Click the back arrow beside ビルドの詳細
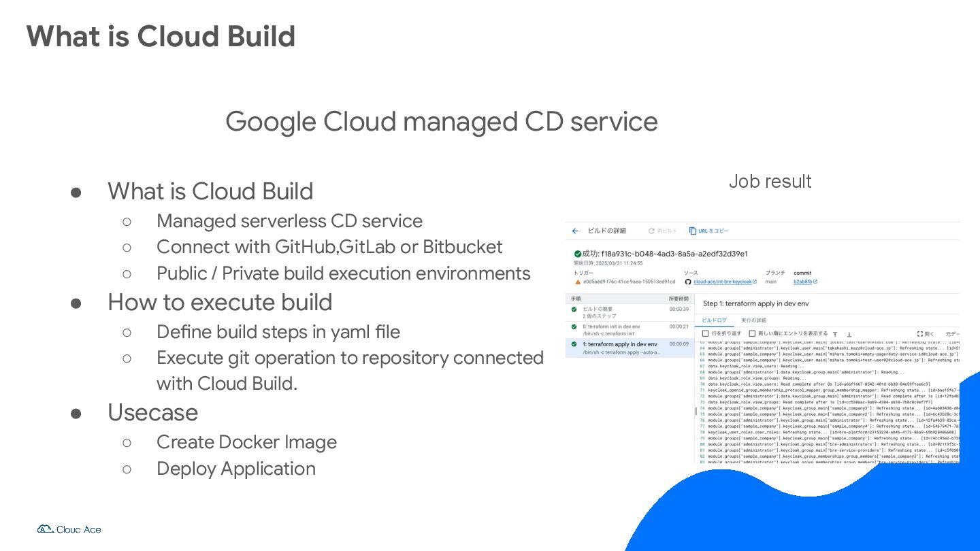 click(x=575, y=231)
